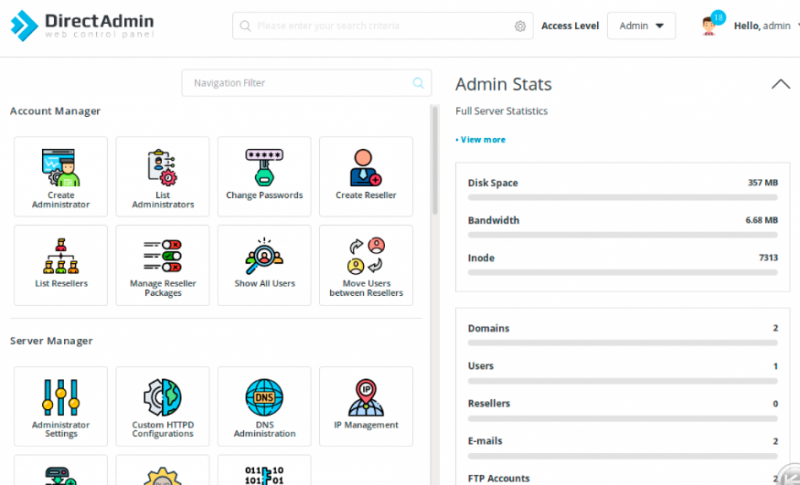Open the Create Administrator icon
Screen dimensions: 800x485
[x=61, y=177]
